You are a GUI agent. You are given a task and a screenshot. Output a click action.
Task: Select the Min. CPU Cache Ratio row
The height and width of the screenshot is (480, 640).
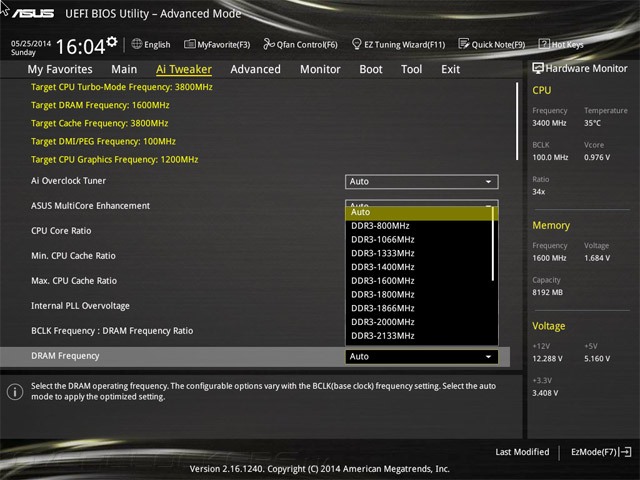[73, 256]
